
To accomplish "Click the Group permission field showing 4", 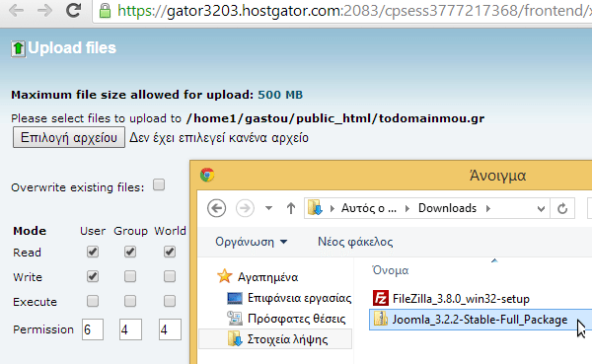I will coord(130,329).
